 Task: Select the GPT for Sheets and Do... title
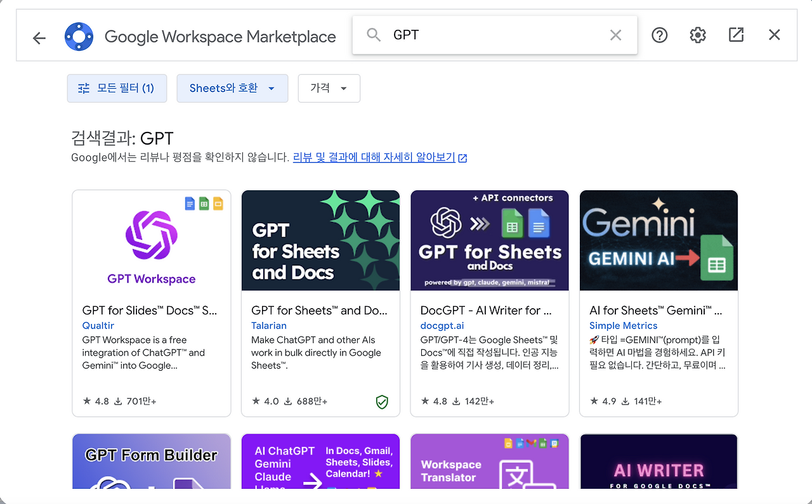(x=319, y=311)
